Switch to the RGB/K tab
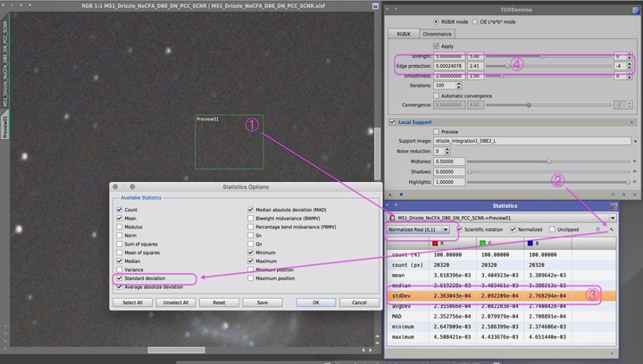Screen dimensions: 643x364 point(404,34)
